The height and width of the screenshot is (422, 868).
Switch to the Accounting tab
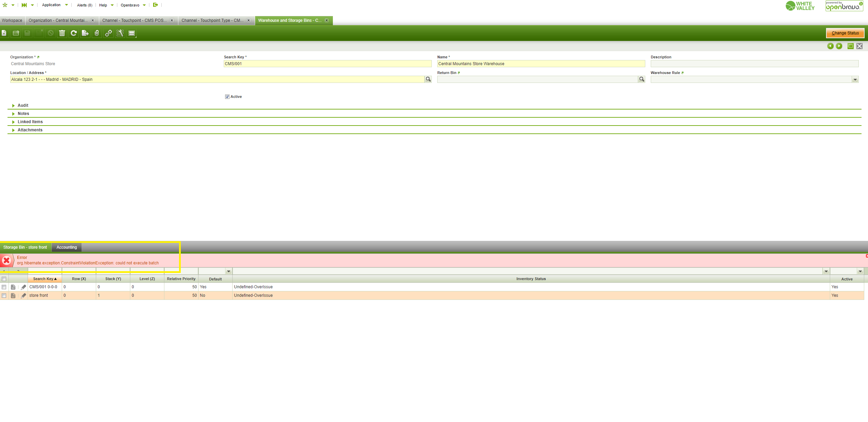coord(67,247)
